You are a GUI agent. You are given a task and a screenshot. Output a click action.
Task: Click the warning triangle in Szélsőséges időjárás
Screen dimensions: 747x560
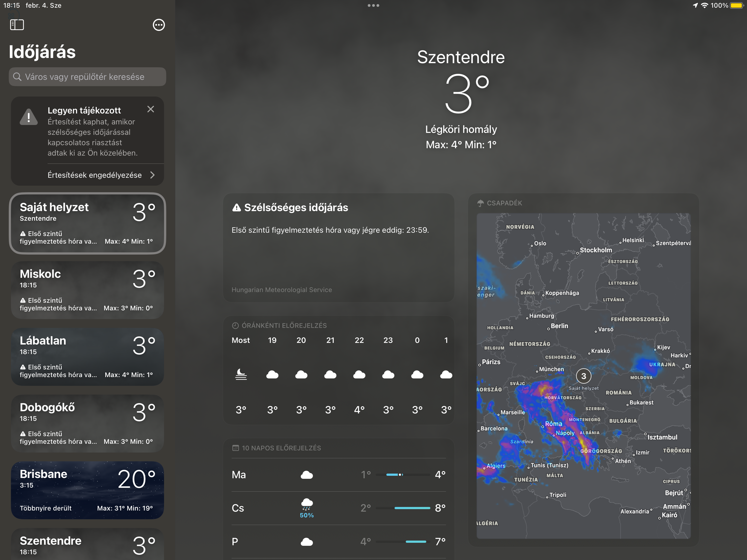[x=237, y=207]
